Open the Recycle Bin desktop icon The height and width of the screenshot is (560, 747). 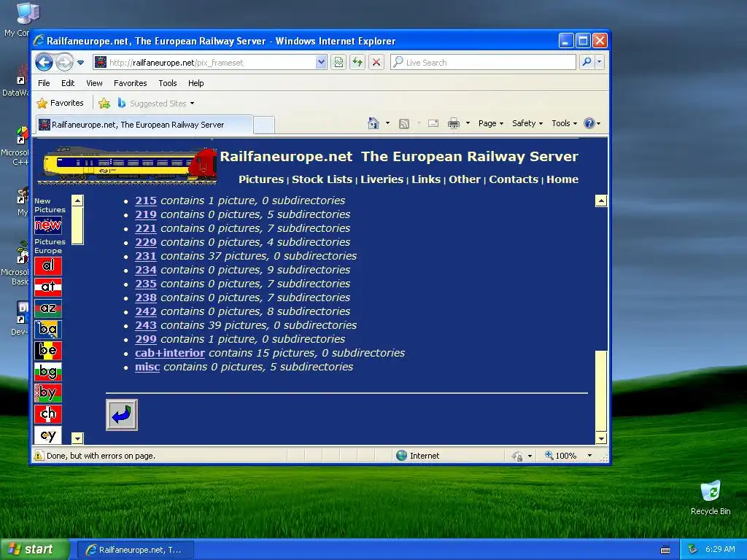(711, 497)
